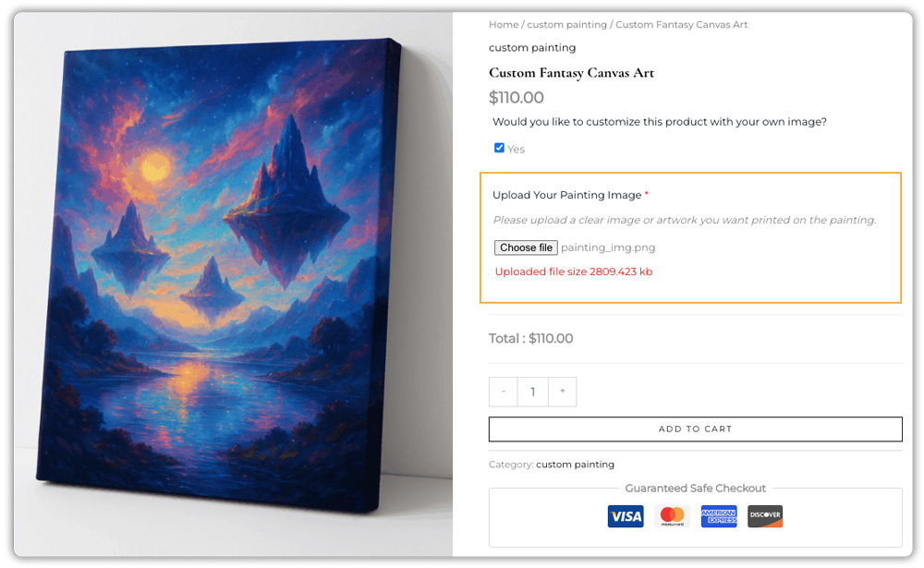Viewport: 924px width, 568px height.
Task: Increase quantity with the plus stepper
Action: [x=563, y=392]
